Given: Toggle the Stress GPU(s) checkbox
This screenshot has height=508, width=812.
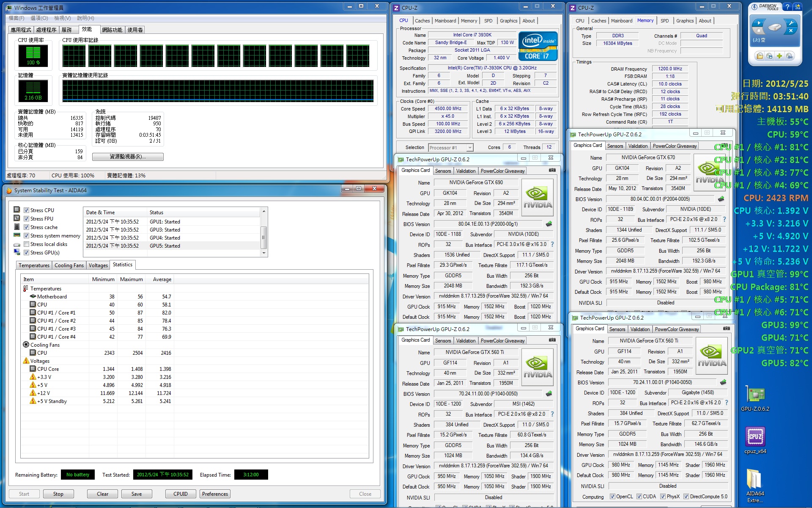Looking at the screenshot, I should 27,253.
